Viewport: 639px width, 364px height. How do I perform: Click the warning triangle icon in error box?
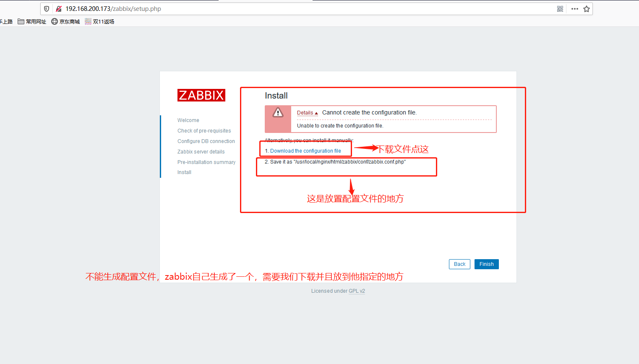point(278,112)
